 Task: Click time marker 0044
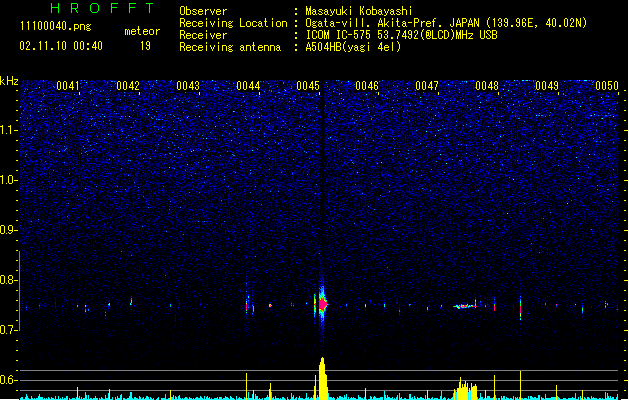248,86
